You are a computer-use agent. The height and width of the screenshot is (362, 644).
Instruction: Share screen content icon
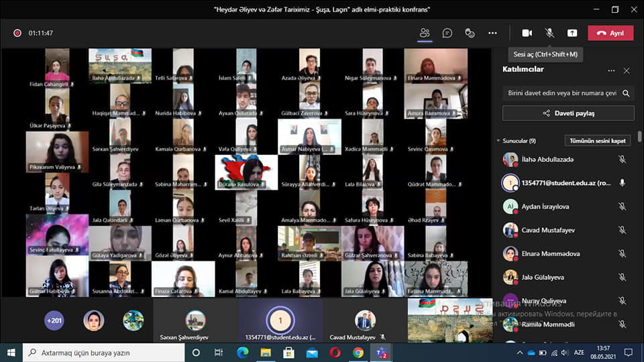[x=572, y=33]
